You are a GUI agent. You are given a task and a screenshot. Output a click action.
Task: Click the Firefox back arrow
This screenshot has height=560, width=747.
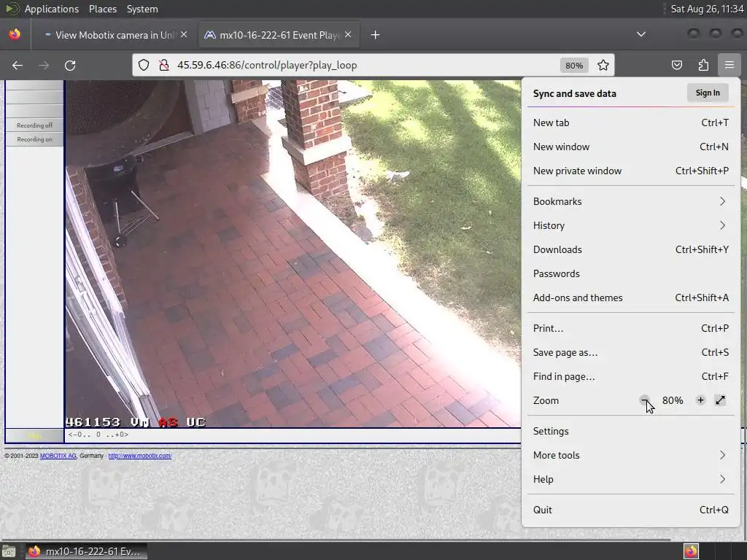pos(18,65)
